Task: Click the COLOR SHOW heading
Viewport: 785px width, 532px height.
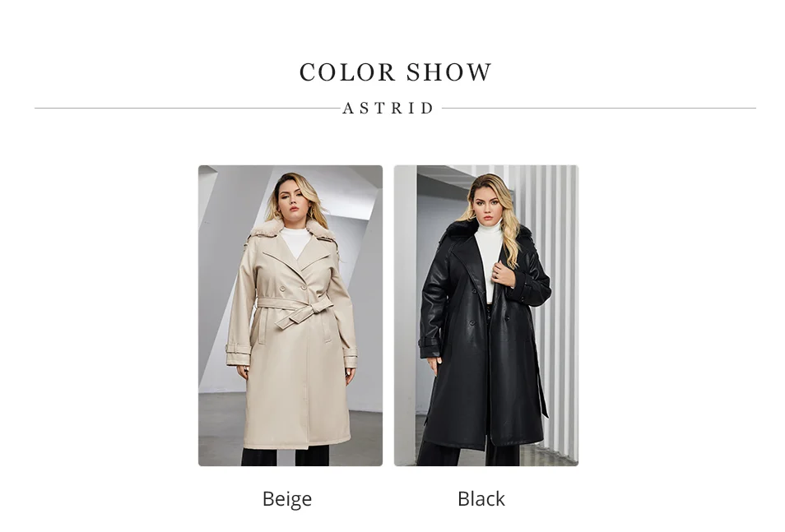Action: [x=396, y=72]
